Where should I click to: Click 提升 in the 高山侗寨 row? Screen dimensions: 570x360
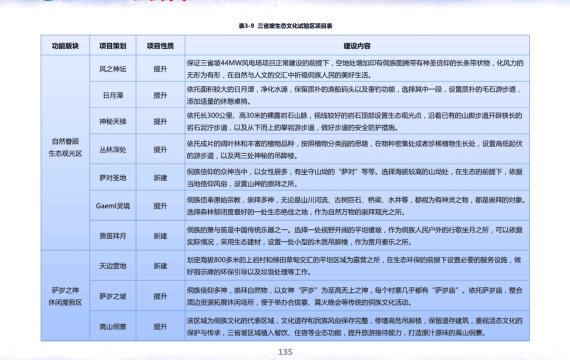(x=160, y=327)
